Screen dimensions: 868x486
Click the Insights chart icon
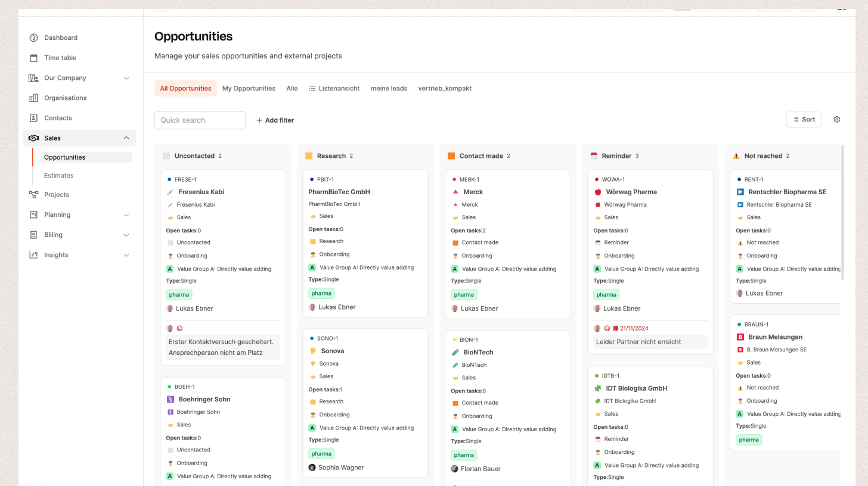coord(33,255)
